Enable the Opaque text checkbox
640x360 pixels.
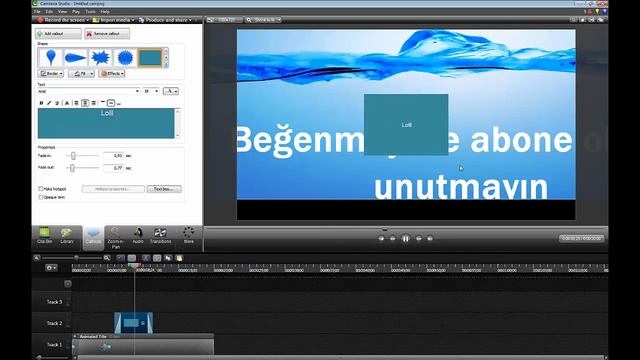click(x=41, y=197)
